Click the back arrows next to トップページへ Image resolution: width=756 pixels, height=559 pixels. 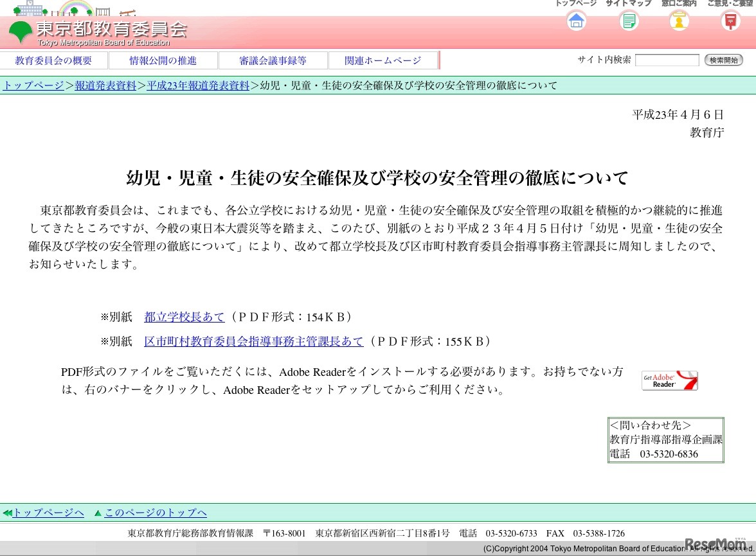[x=8, y=513]
